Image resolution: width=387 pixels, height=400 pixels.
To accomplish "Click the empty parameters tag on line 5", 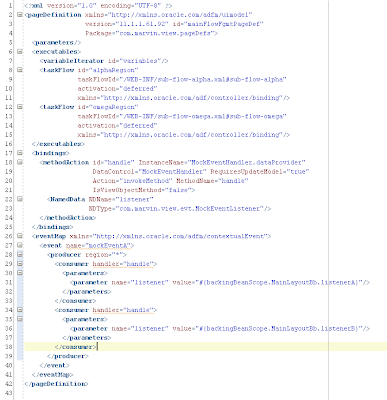I will pos(56,43).
